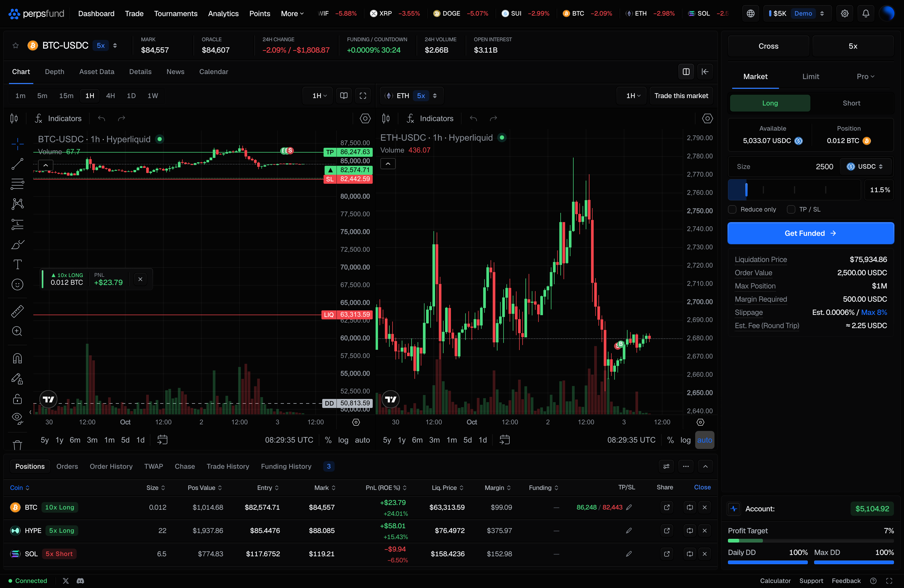Open the Order History tab
The height and width of the screenshot is (588, 904).
111,466
